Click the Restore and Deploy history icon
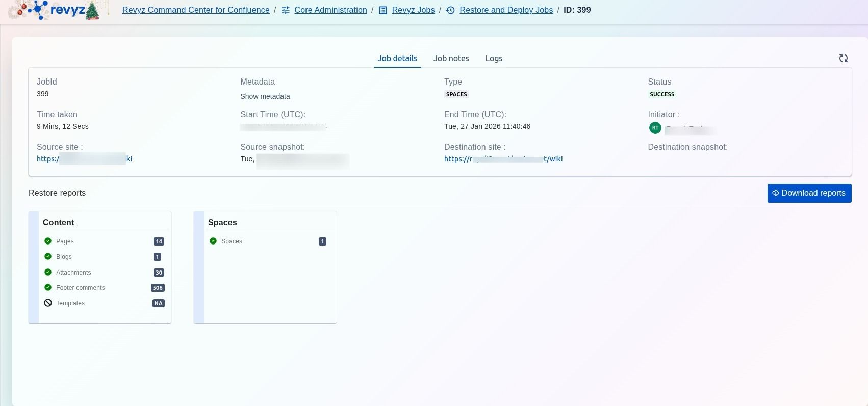Image resolution: width=868 pixels, height=406 pixels. click(450, 10)
